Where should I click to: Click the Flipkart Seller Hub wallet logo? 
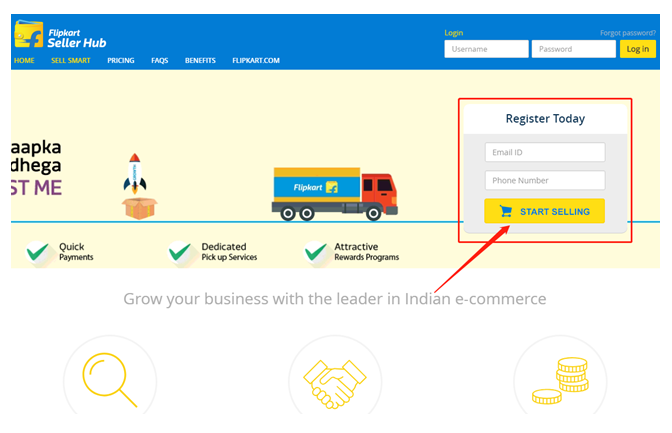(29, 34)
